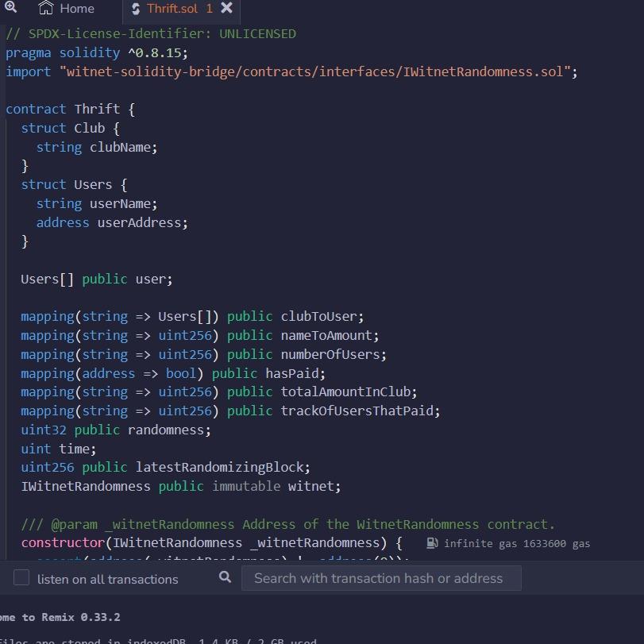Click the zoom in magnifier icon

pos(10,7)
